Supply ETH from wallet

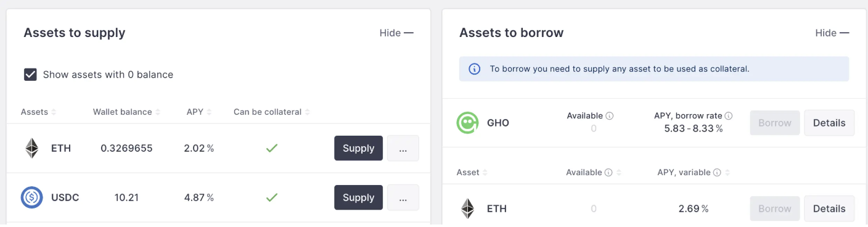[x=359, y=148]
